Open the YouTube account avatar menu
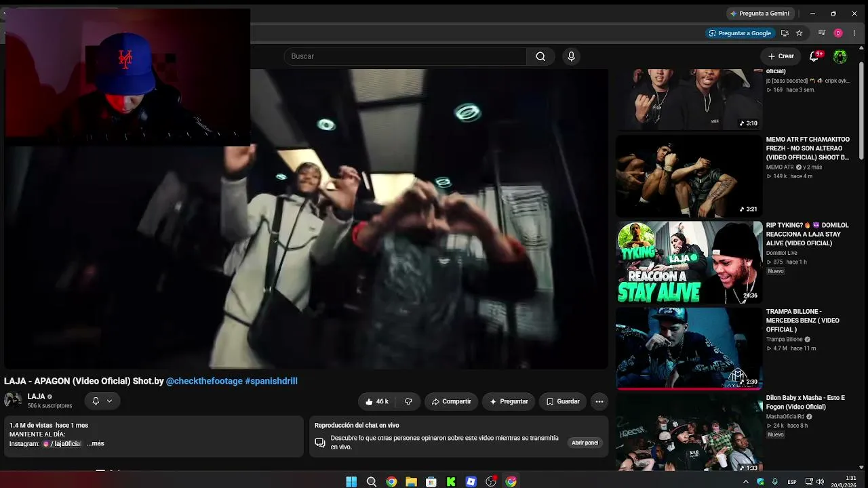 pos(840,56)
